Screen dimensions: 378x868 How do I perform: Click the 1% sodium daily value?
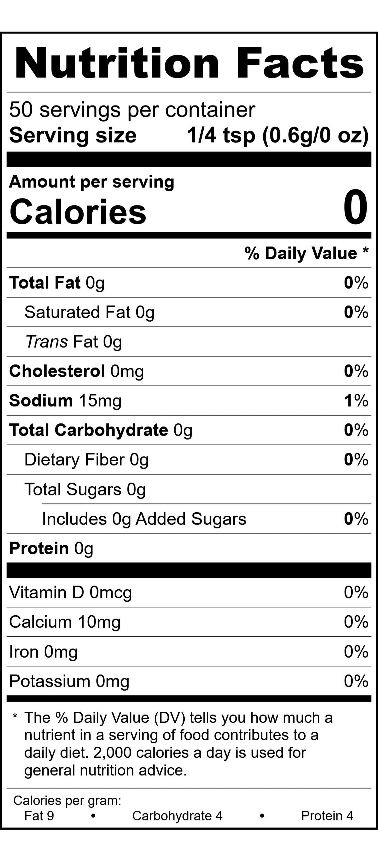pyautogui.click(x=356, y=401)
